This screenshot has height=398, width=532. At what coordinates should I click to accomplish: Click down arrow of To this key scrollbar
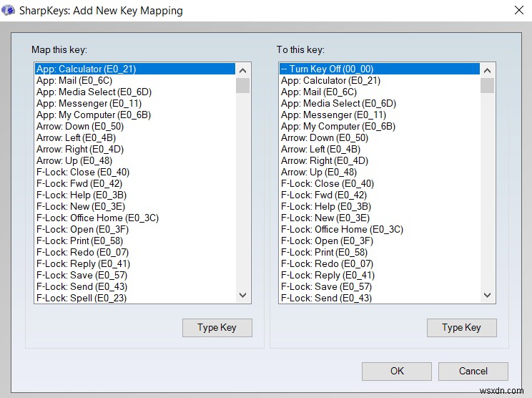click(487, 295)
